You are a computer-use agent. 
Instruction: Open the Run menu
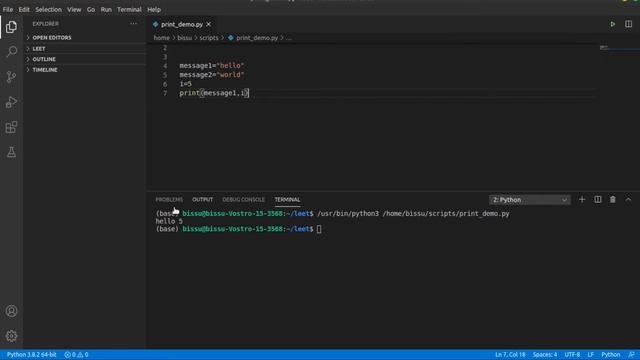tap(106, 9)
